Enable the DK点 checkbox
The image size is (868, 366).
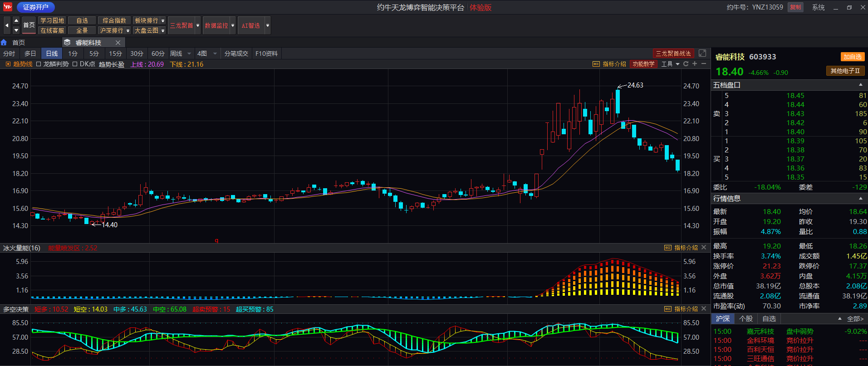point(75,64)
